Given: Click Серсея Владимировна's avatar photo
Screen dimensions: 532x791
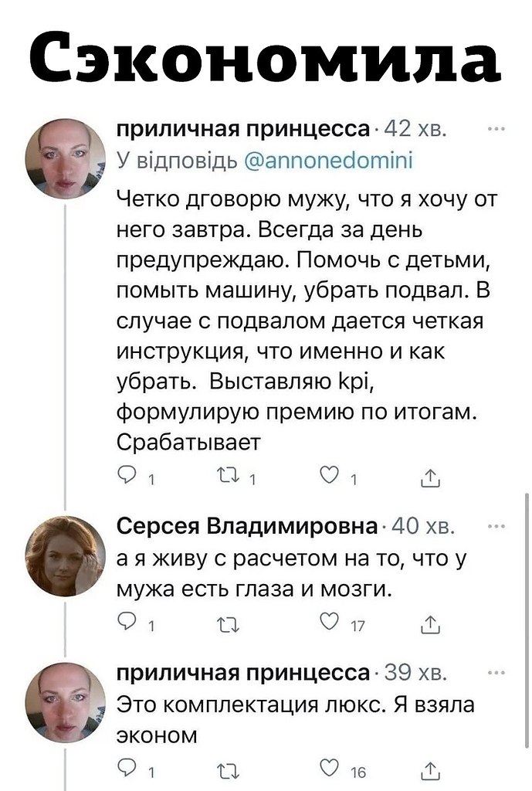Looking at the screenshot, I should [x=64, y=556].
